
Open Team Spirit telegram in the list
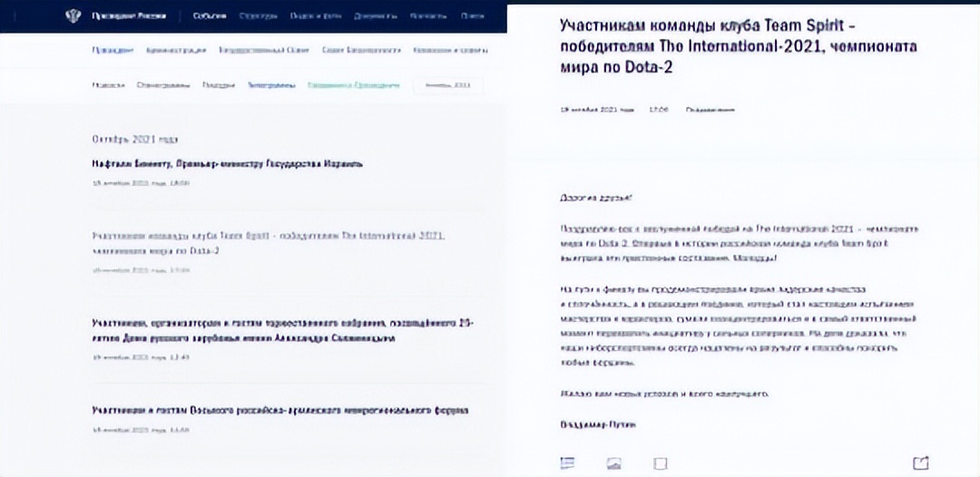268,244
